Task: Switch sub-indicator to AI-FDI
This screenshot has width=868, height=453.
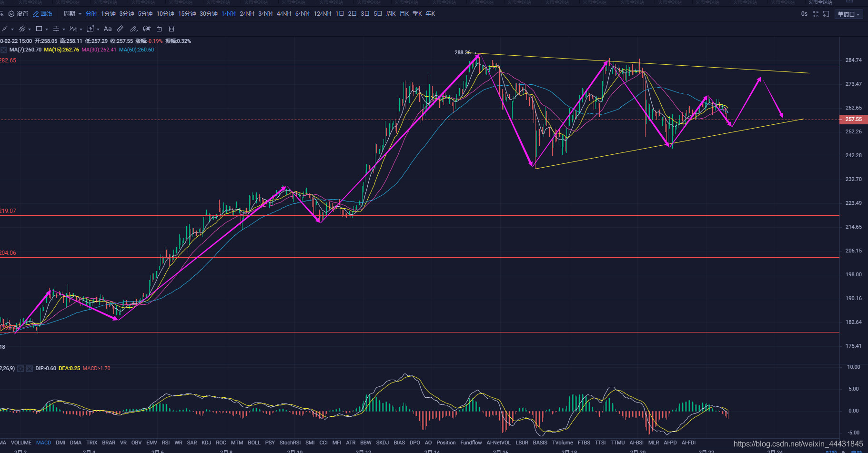Action: point(688,443)
